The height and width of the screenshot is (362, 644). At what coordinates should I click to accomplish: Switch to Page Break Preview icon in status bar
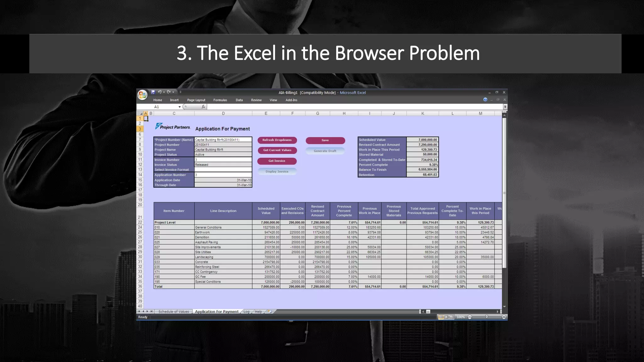pyautogui.click(x=452, y=317)
